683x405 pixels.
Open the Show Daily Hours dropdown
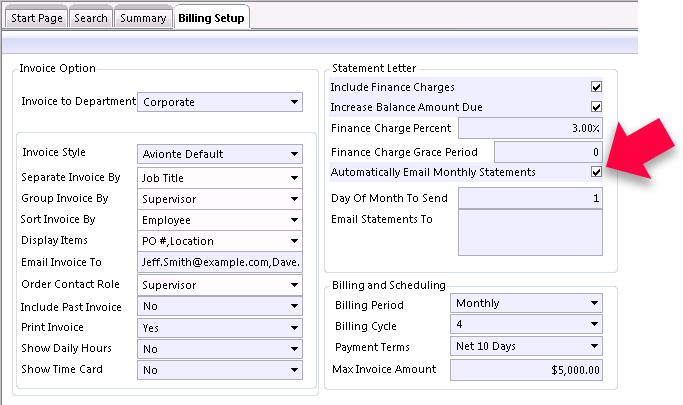(220, 349)
